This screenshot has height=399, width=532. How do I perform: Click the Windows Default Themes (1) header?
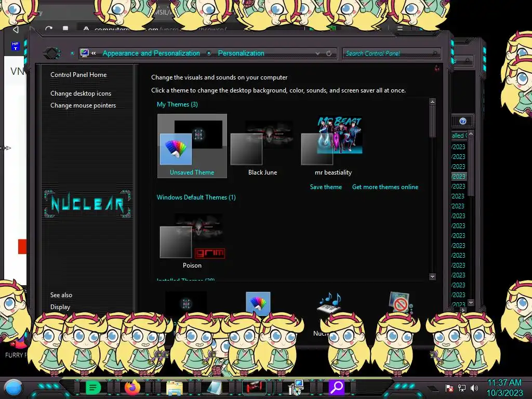pyautogui.click(x=196, y=197)
